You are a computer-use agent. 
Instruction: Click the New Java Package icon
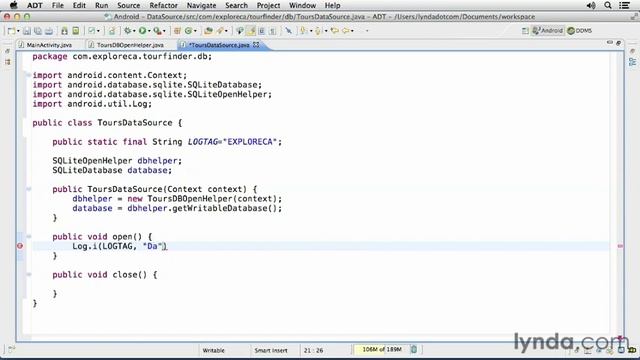tap(177, 31)
